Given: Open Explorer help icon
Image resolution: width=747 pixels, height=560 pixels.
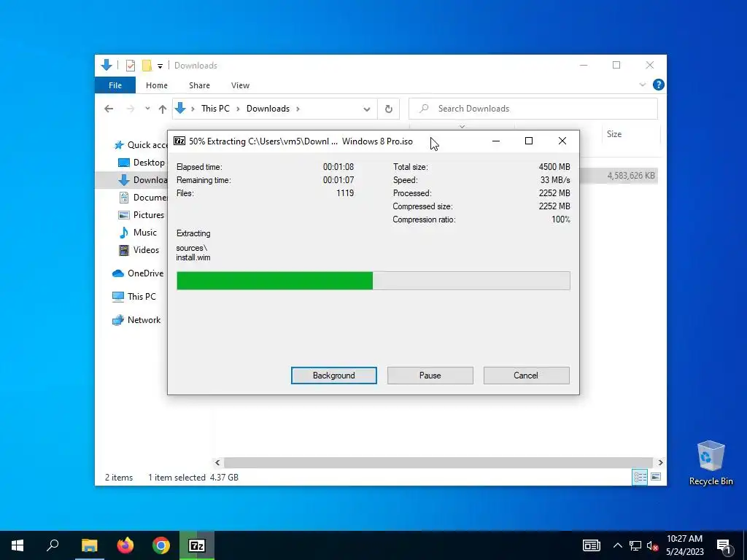Looking at the screenshot, I should click(658, 85).
